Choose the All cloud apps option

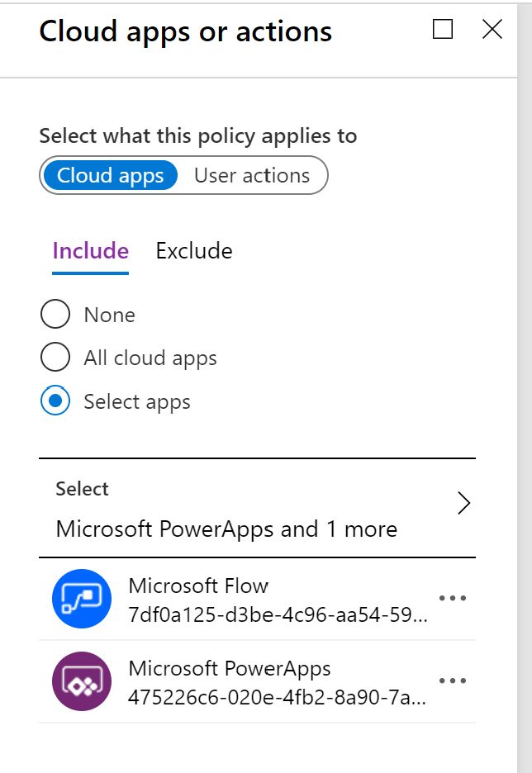pyautogui.click(x=55, y=357)
